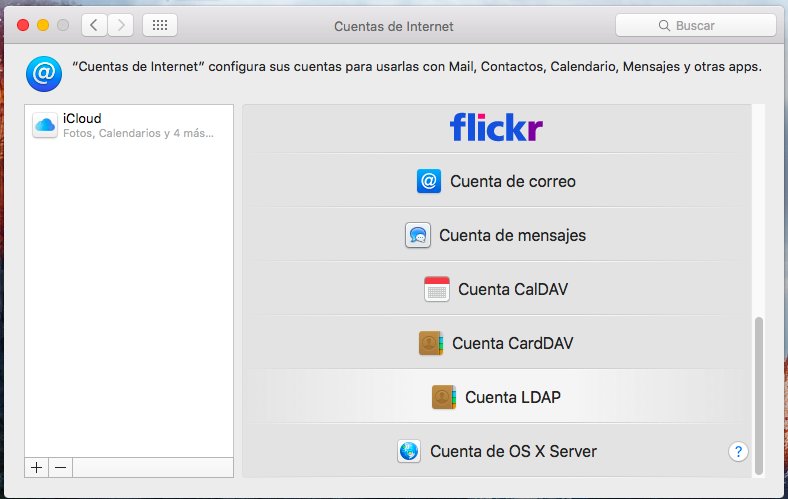Select the iCloud account in sidebar
This screenshot has height=499, width=788.
coord(129,125)
